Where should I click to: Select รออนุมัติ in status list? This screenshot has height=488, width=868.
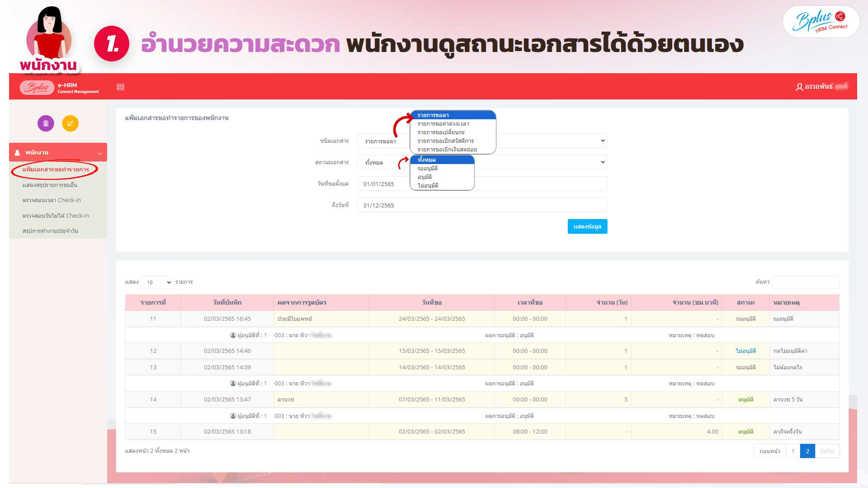[428, 169]
